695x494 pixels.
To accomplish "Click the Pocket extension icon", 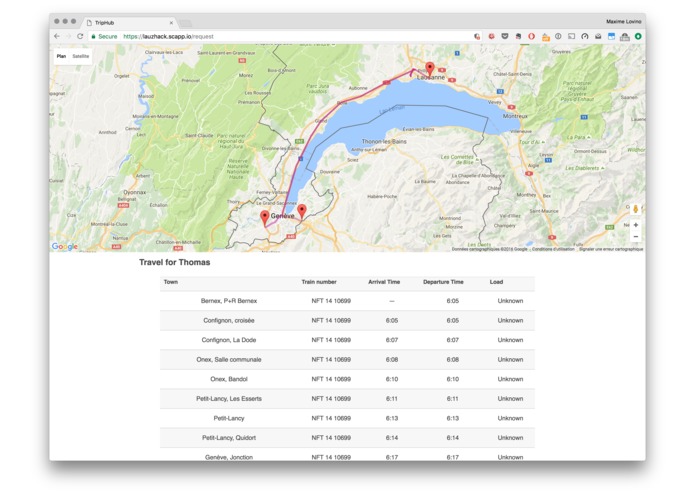I will (505, 36).
